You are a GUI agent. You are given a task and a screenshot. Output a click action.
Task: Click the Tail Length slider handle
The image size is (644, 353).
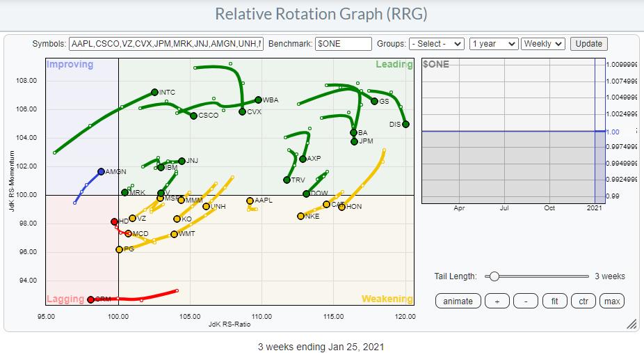(493, 276)
